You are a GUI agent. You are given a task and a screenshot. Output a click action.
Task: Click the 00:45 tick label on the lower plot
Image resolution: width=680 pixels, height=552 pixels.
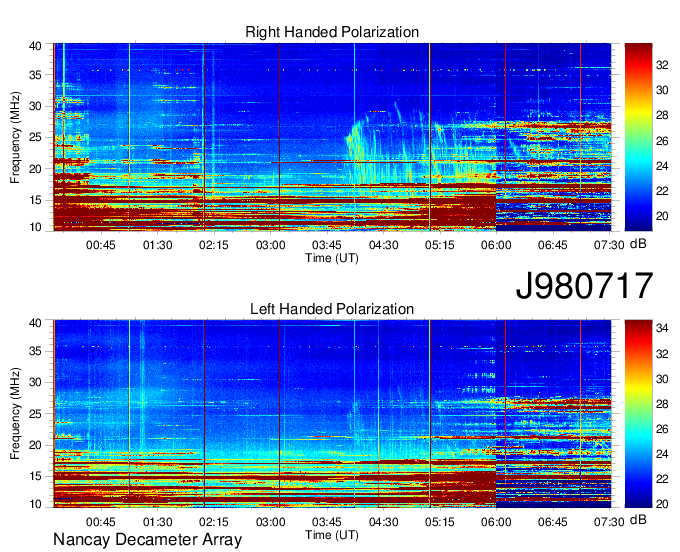101,522
